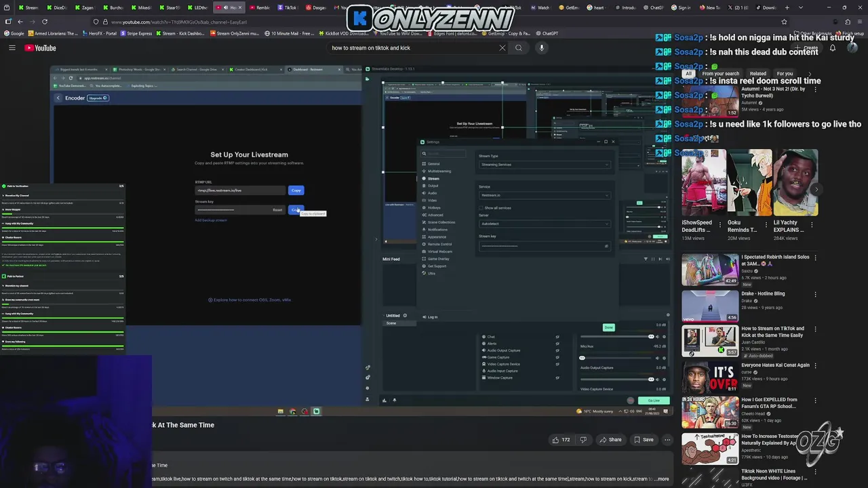
Task: Go back with browser back arrow
Action: pyautogui.click(x=20, y=22)
